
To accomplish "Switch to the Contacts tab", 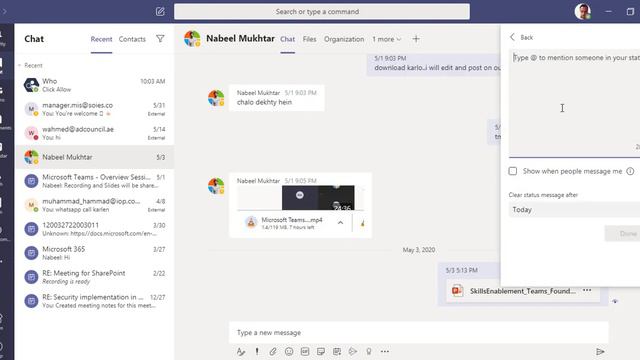I will pyautogui.click(x=132, y=39).
